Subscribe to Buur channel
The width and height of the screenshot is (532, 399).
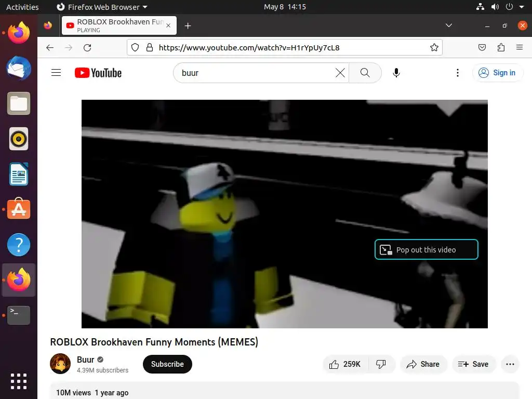(167, 364)
